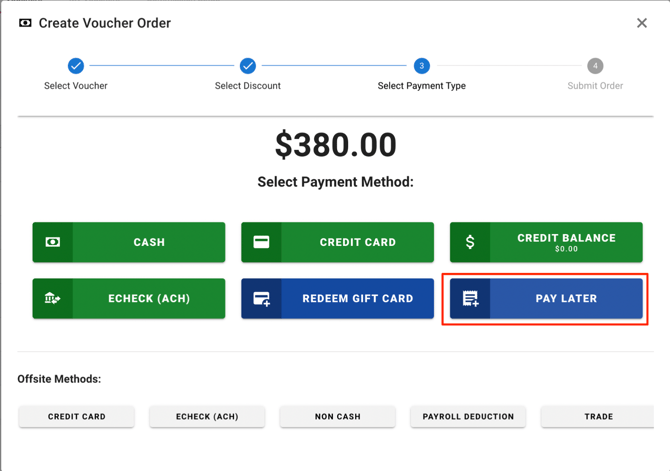Pay with Cash

[148, 242]
